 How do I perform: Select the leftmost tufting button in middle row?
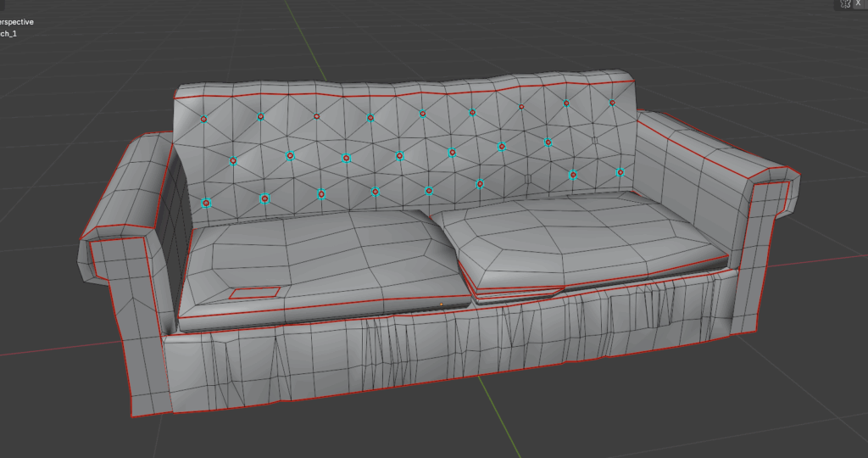click(x=233, y=159)
